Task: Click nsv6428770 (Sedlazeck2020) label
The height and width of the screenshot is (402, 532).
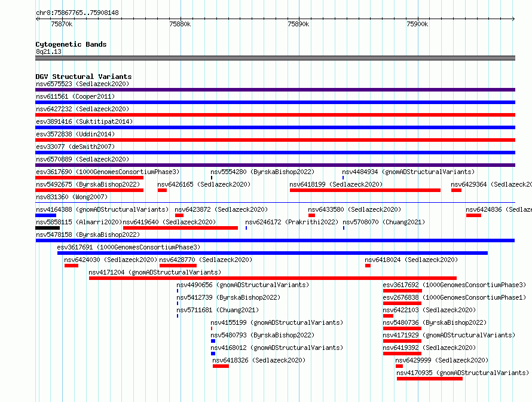Action: pyautogui.click(x=206, y=260)
